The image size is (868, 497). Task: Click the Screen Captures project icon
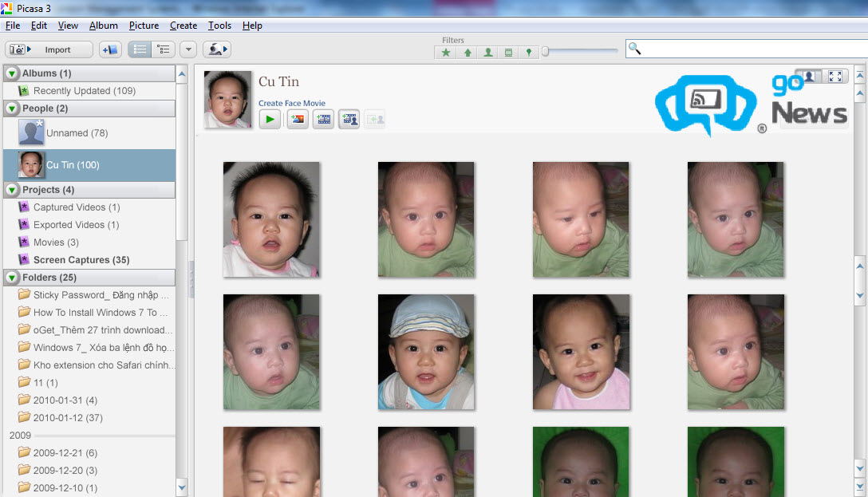[x=23, y=259]
